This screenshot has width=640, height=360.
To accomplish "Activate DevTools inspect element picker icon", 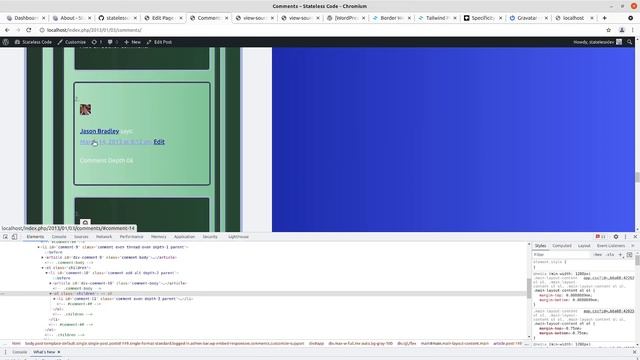I will (5, 237).
